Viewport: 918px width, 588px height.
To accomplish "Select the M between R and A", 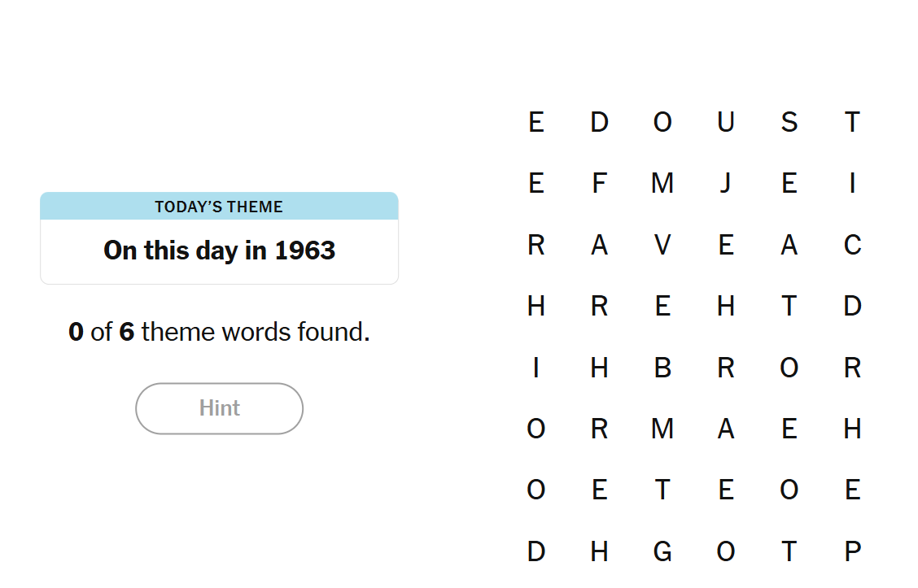I will pos(662,429).
